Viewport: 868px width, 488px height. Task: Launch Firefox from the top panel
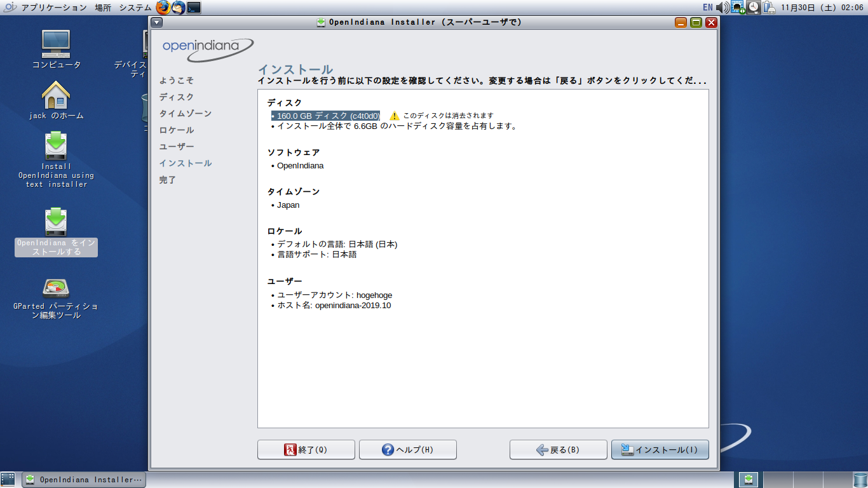pos(163,8)
